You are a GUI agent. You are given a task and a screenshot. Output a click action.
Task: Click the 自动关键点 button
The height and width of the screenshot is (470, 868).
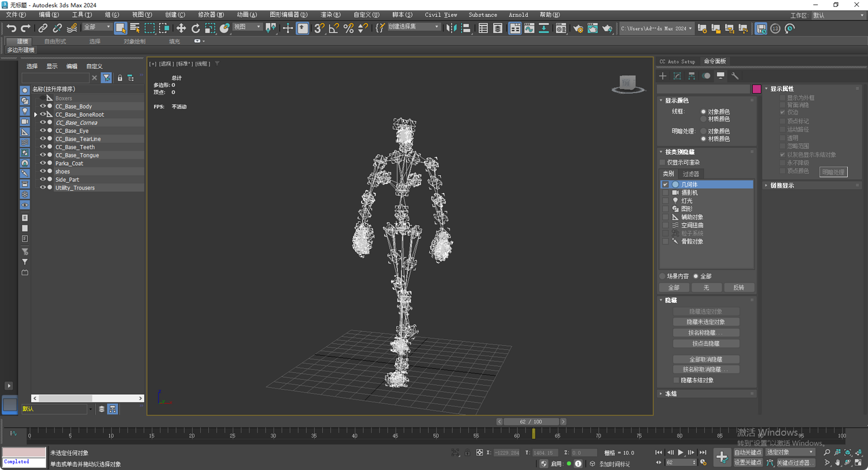[748, 453]
